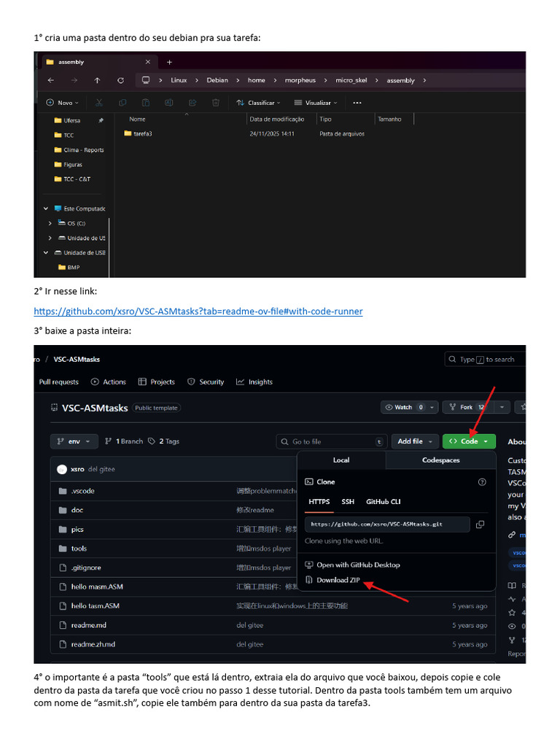Click the back arrow in File Explorer
Image resolution: width=560 pixels, height=747 pixels.
[51, 80]
